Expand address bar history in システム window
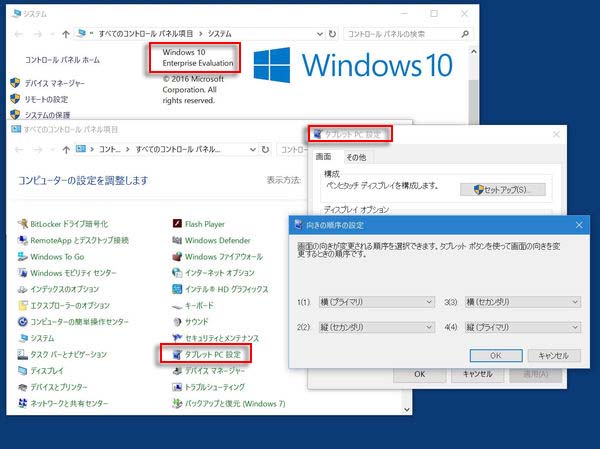The height and width of the screenshot is (449, 600). [x=320, y=34]
